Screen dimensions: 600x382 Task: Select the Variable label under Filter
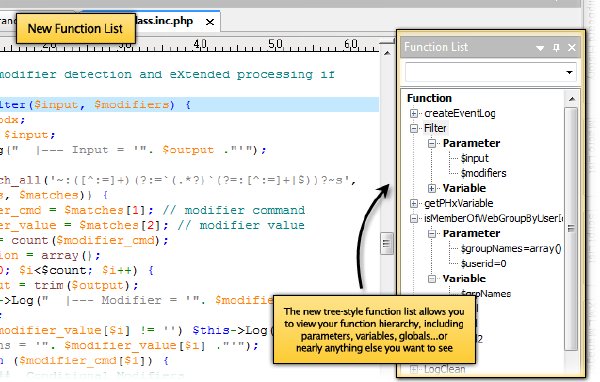tap(464, 188)
